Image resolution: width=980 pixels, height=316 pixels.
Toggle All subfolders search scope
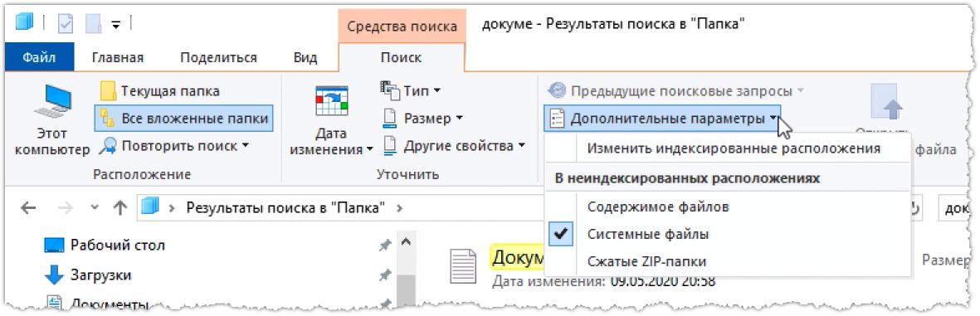click(184, 118)
